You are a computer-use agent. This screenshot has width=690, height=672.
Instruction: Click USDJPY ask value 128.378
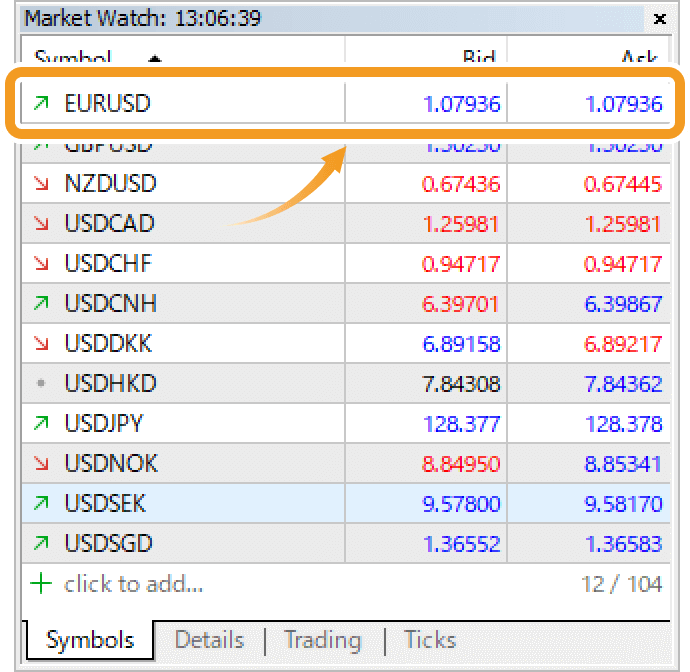click(x=624, y=424)
